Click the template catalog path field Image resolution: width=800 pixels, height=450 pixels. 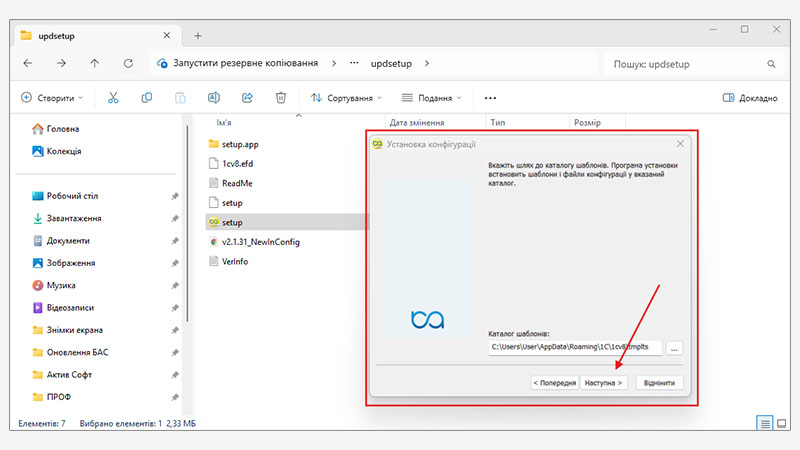(575, 348)
